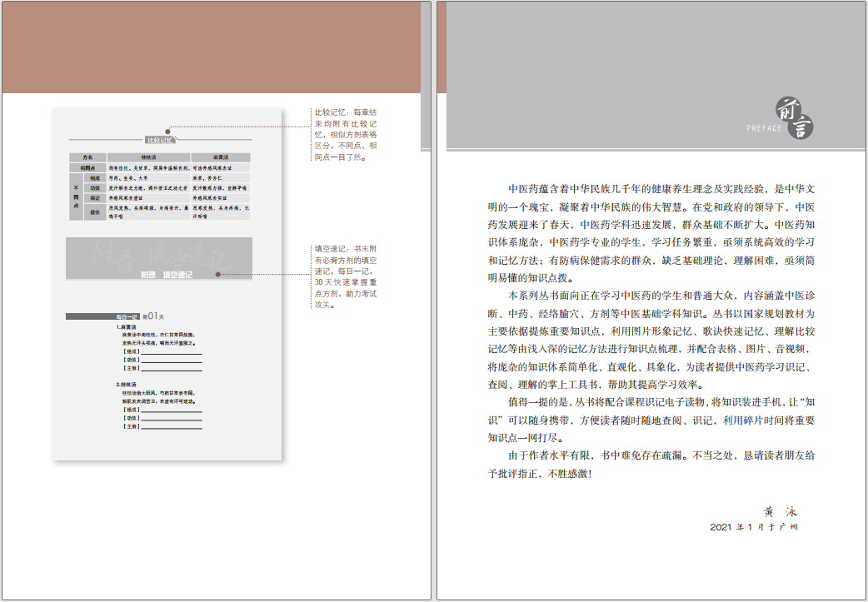Click the 桂枝汤 column header in table

(x=148, y=157)
